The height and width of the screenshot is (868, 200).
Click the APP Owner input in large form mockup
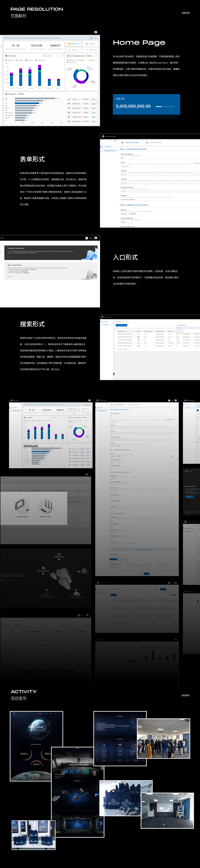click(x=160, y=183)
